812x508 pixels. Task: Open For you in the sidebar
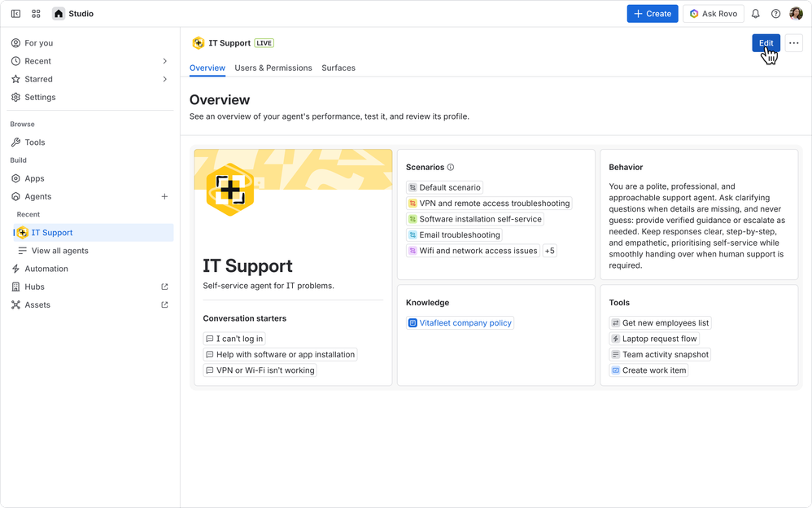pyautogui.click(x=92, y=42)
